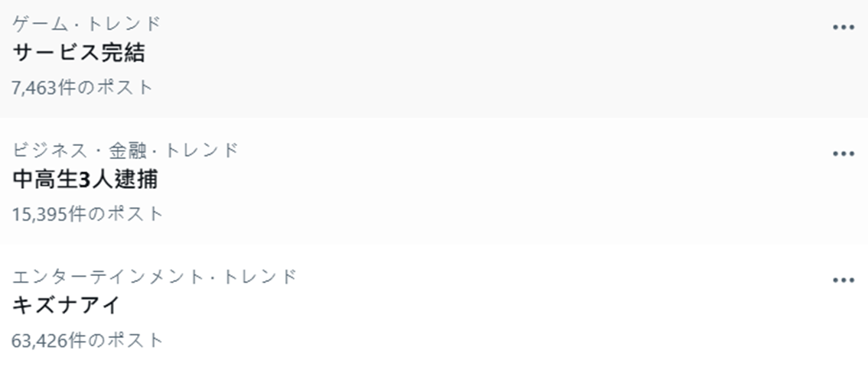Select the エンターテインメント・トレンド category label

154,276
